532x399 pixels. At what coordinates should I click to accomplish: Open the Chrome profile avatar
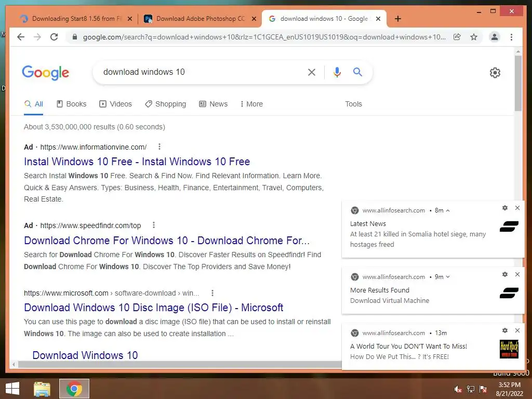click(495, 37)
